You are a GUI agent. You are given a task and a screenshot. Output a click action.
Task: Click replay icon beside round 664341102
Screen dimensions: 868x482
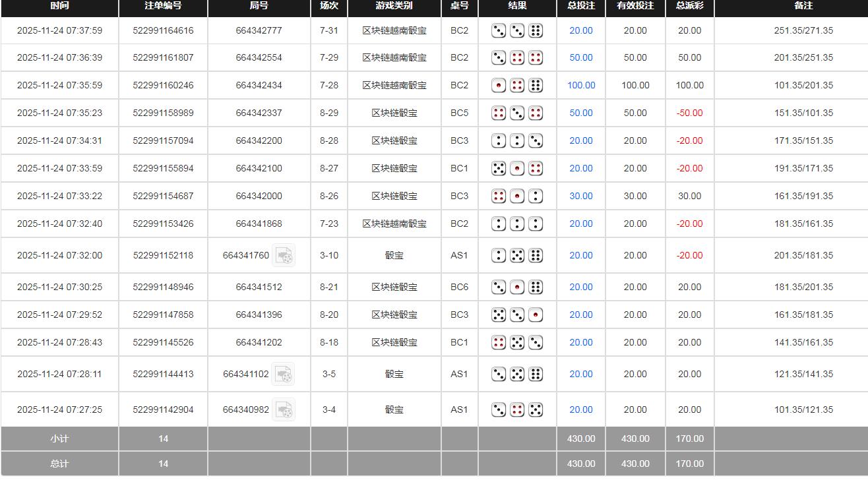click(283, 374)
